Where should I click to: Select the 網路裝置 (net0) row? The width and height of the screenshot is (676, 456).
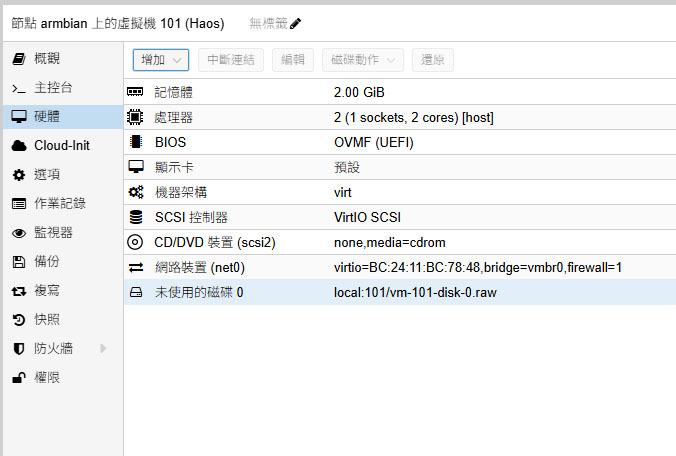coord(399,267)
